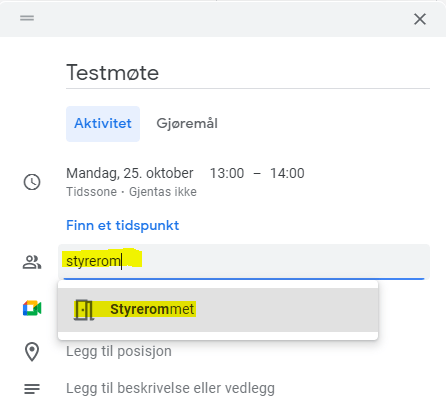Open the Gjentas ikke recurrence option
Screen dimensions: 446x409
click(163, 192)
